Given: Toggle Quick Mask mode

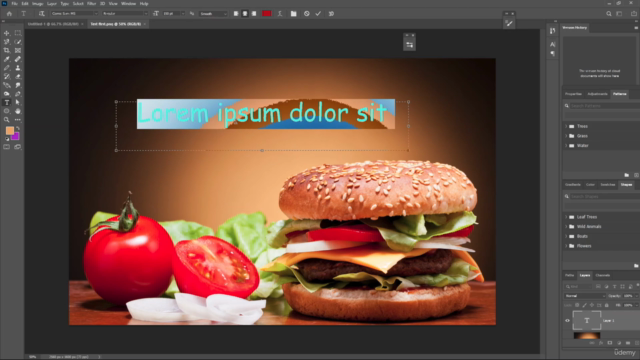Looking at the screenshot, I should tap(7, 147).
